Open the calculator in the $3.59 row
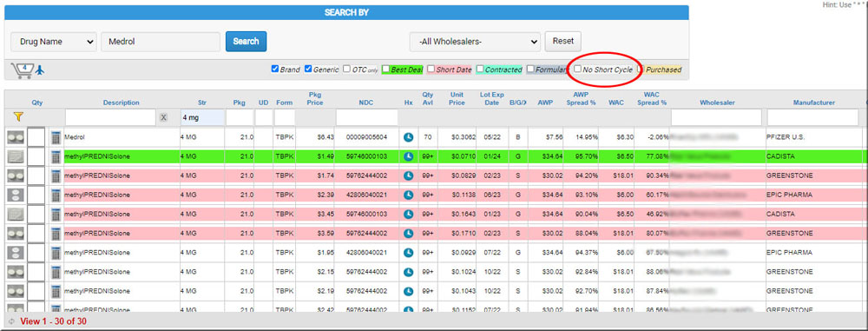The image size is (868, 331). click(56, 234)
